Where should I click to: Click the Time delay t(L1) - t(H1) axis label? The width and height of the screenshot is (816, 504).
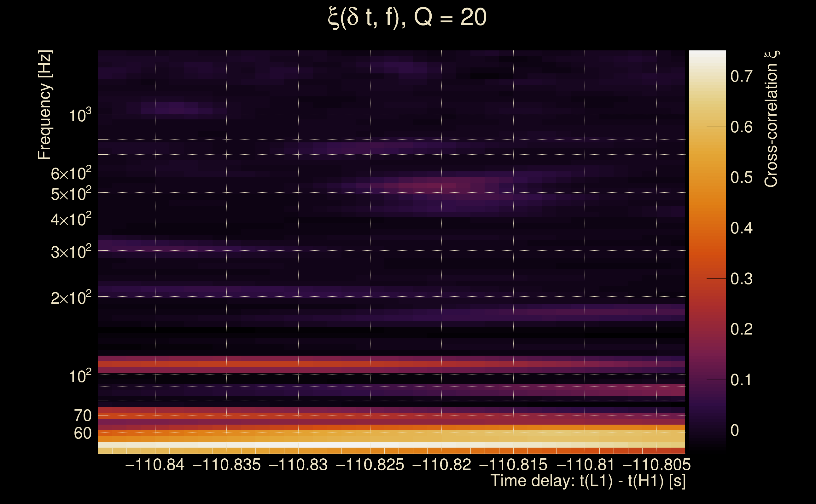[588, 481]
